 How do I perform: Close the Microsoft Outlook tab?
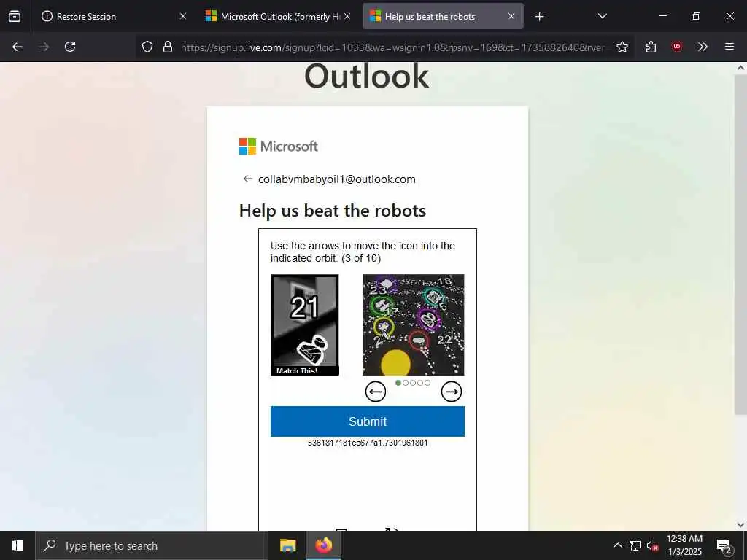click(347, 16)
